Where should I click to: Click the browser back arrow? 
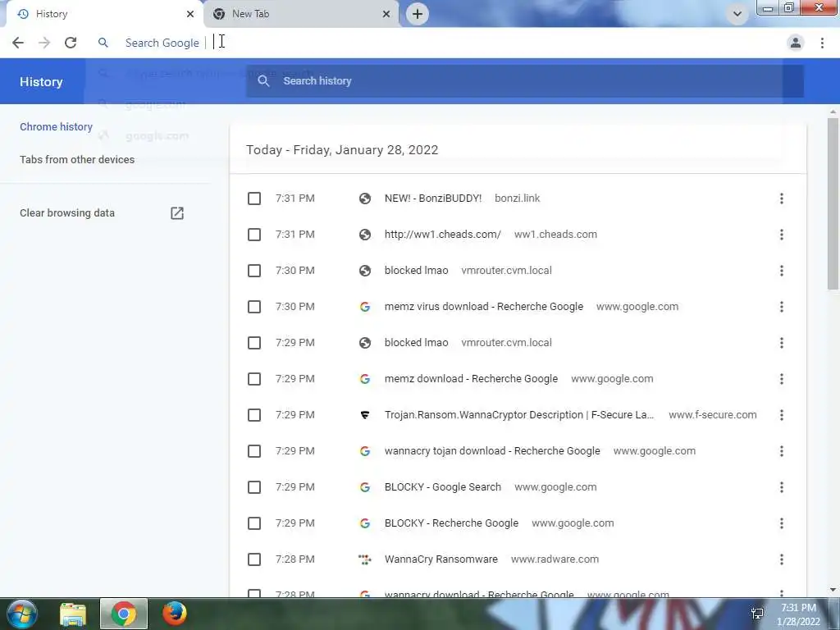[18, 43]
